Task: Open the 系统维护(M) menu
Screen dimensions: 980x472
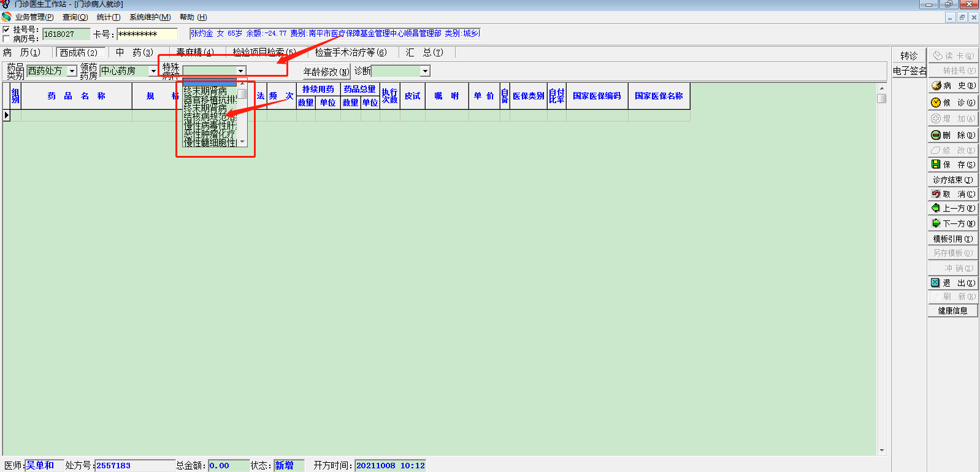Action: (150, 17)
